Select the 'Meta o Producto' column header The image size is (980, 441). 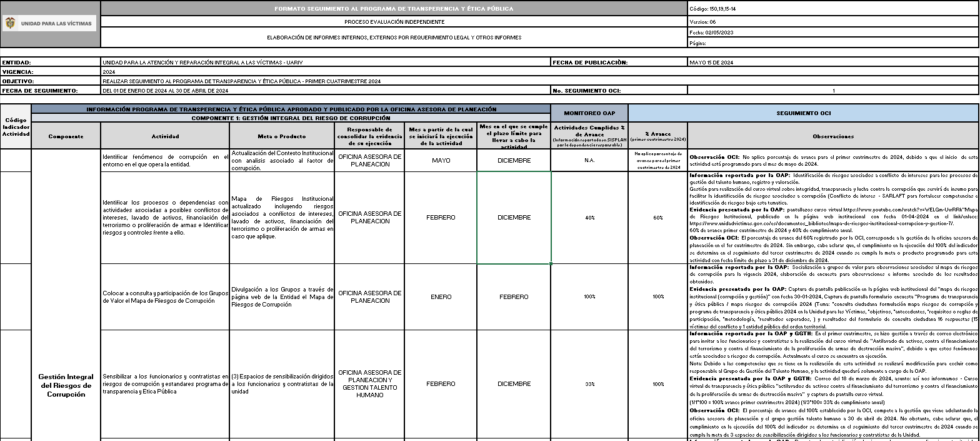pyautogui.click(x=282, y=136)
